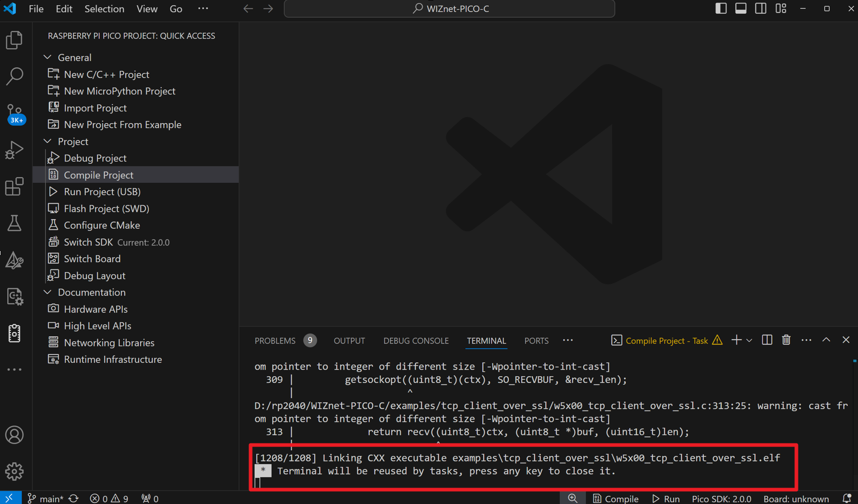Image resolution: width=858 pixels, height=504 pixels.
Task: Open the Accounts menu
Action: 14,435
